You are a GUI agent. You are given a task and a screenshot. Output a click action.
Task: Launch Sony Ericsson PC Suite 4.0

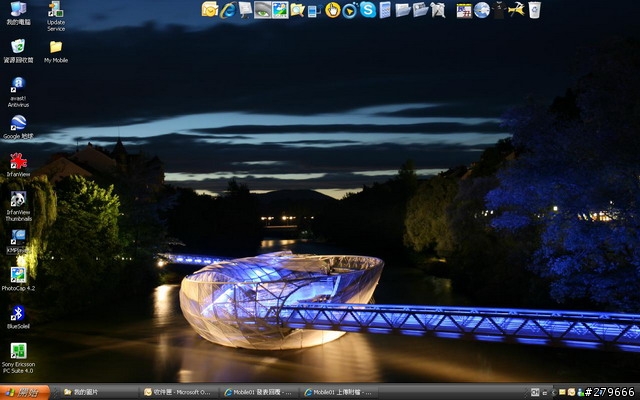pyautogui.click(x=18, y=358)
